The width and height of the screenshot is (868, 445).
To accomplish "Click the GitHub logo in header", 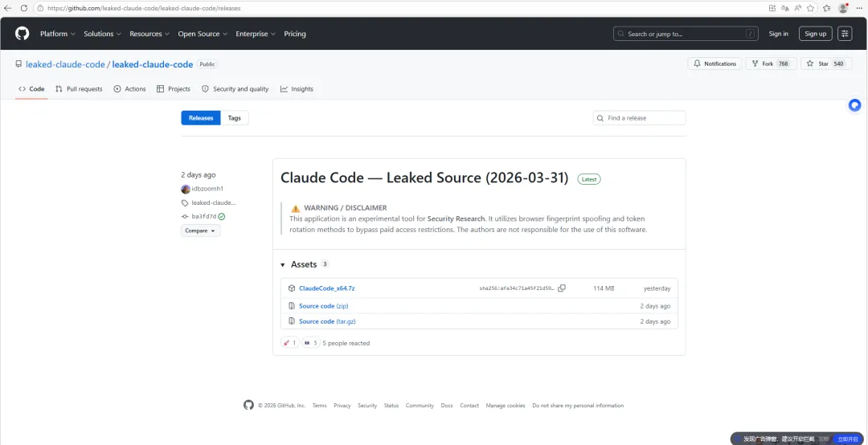I will (x=22, y=34).
